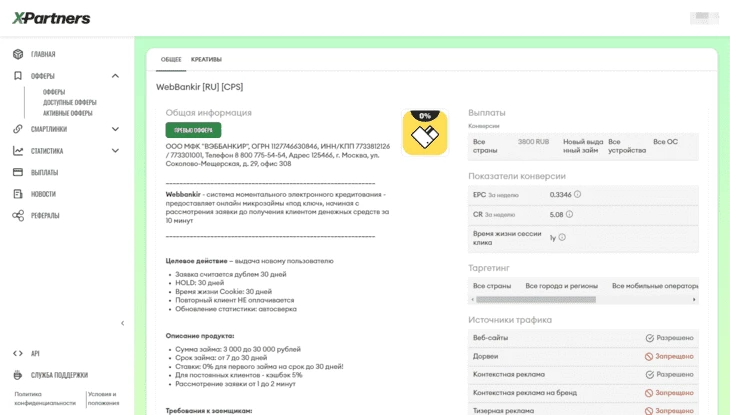Click the targeting horizontal scrollbar thumb
Viewport: 730px width, 415px height.
click(x=536, y=299)
